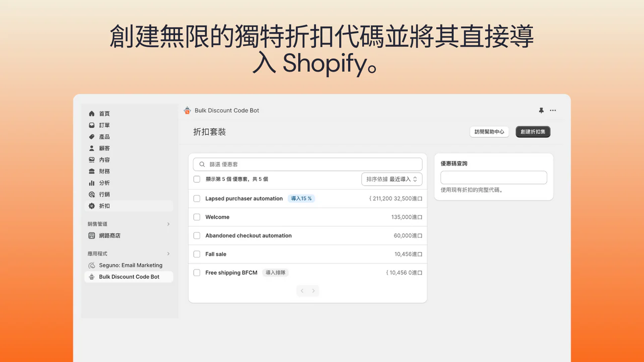
Task: Toggle the select-all discount sets checkbox
Action: tap(197, 179)
